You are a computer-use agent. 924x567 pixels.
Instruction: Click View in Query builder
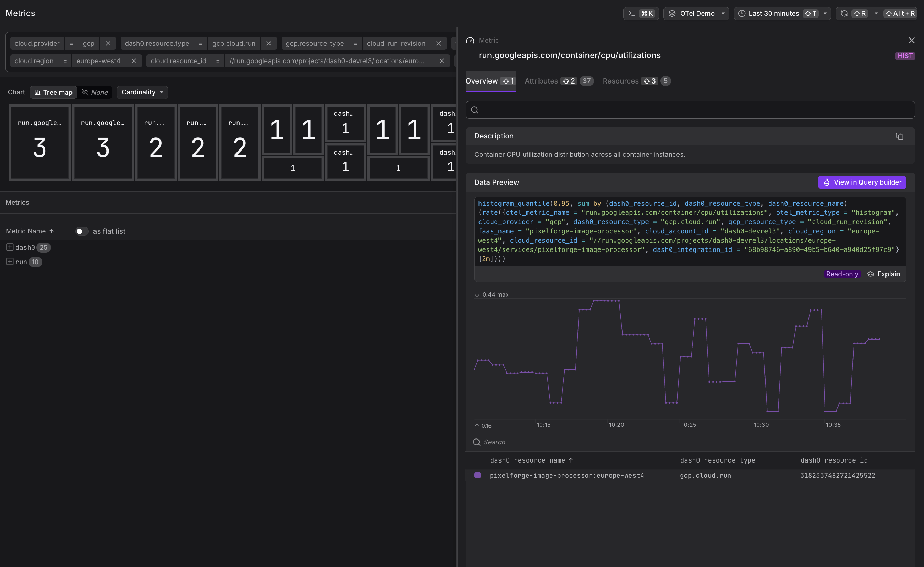tap(862, 182)
